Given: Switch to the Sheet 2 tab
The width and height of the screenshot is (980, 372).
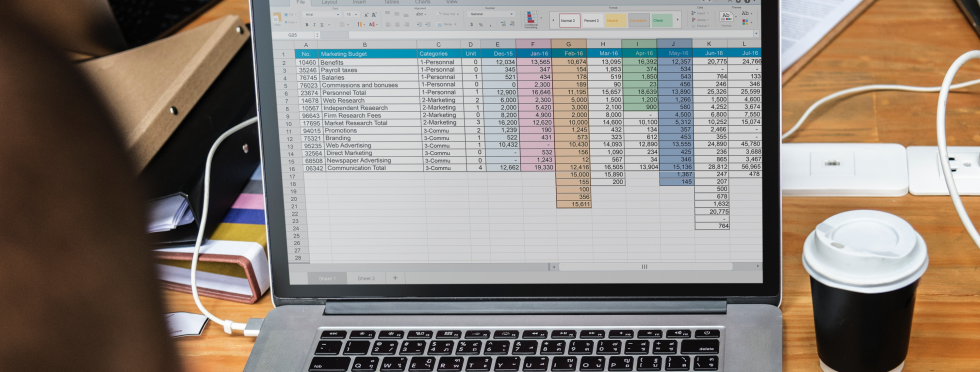Looking at the screenshot, I should click(366, 278).
